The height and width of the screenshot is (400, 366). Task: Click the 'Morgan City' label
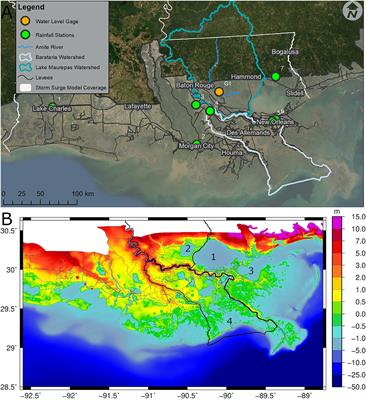[195, 146]
